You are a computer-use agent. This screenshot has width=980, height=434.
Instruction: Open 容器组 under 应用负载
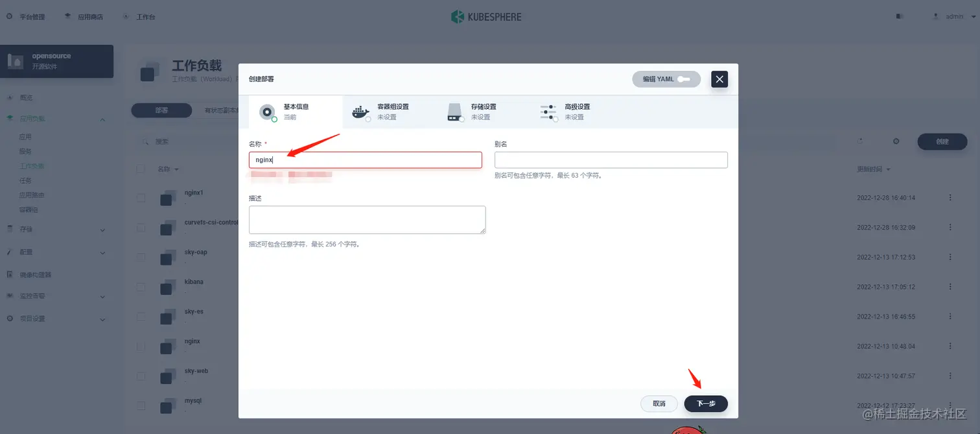pyautogui.click(x=29, y=210)
